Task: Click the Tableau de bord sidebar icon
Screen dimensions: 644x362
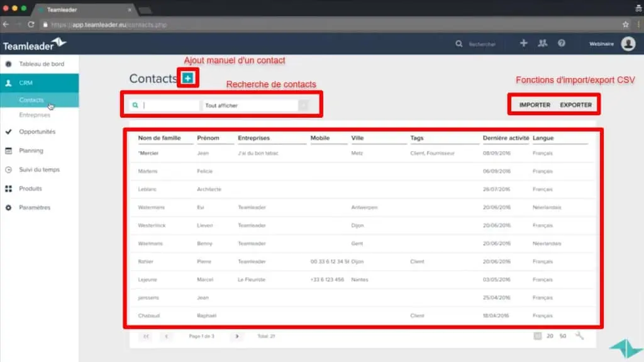Action: pyautogui.click(x=8, y=64)
